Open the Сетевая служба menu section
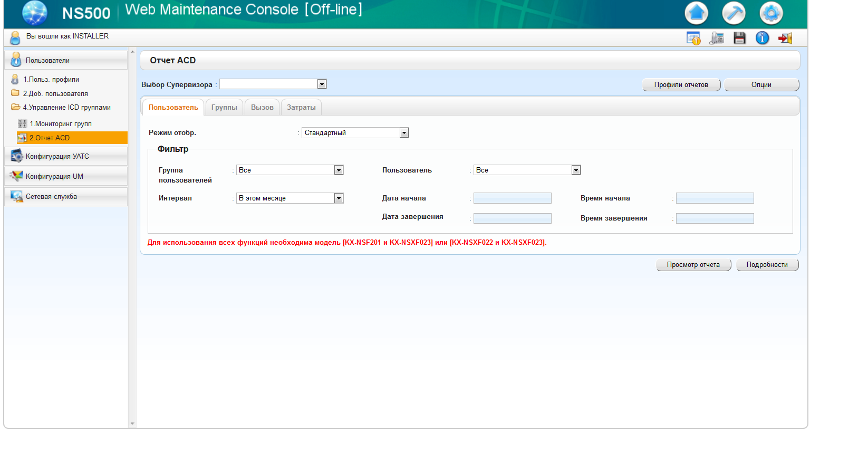 click(66, 196)
